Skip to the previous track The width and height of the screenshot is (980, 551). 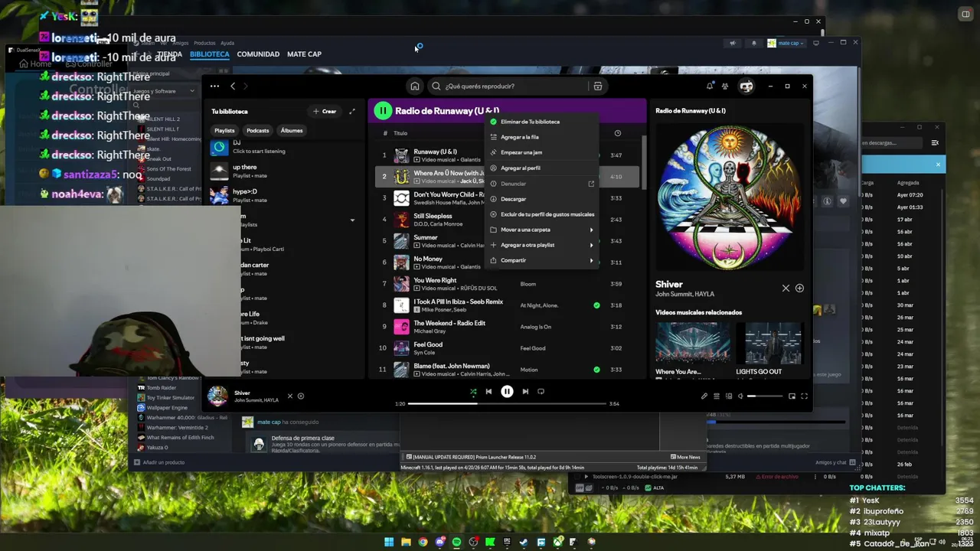coord(488,391)
